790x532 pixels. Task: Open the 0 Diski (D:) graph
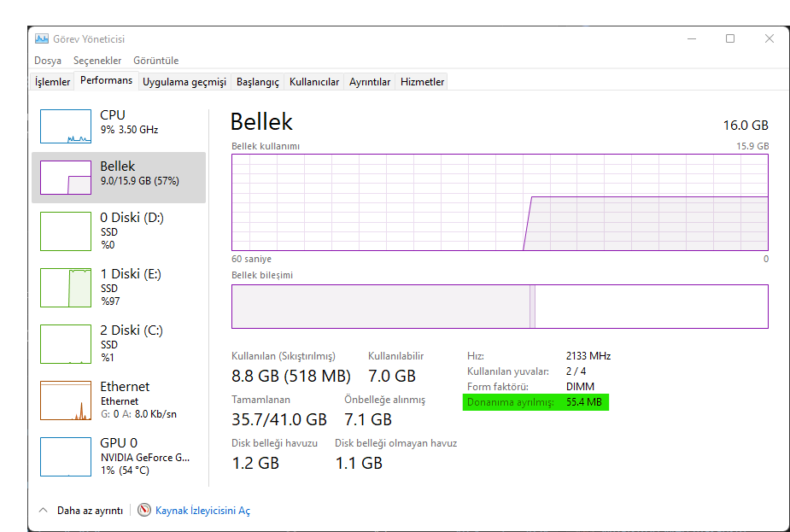[66, 231]
